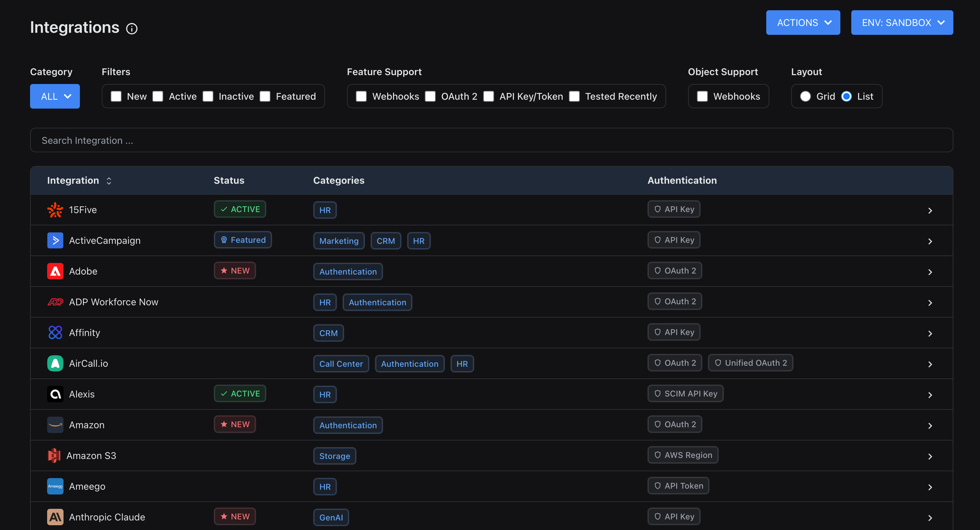Click the Amazon S3 logo icon
The width and height of the screenshot is (980, 530).
(x=54, y=456)
